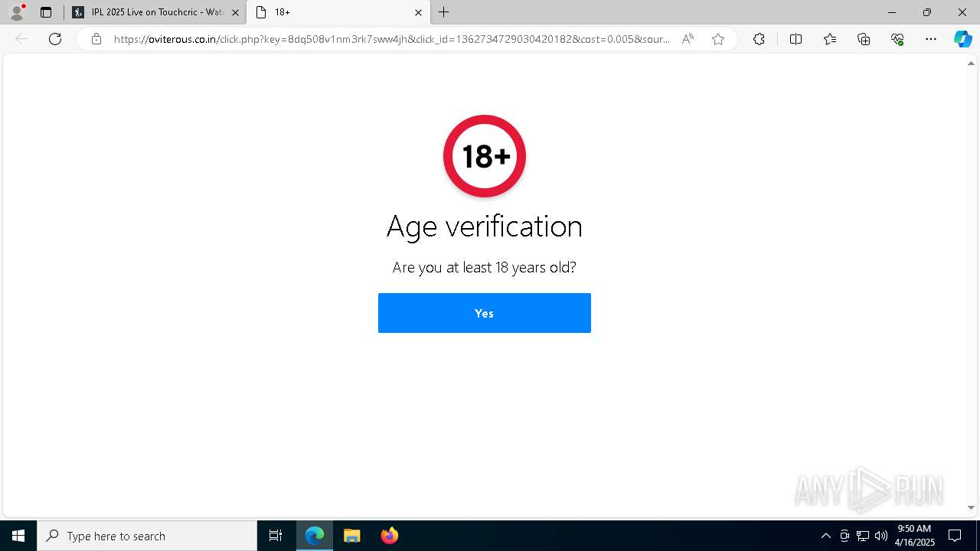The height and width of the screenshot is (551, 980).
Task: Launch Copilot sidebar
Action: click(x=962, y=39)
